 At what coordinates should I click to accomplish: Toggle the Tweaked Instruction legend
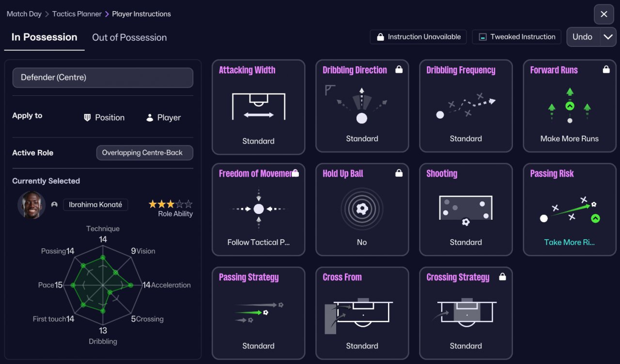click(x=516, y=37)
